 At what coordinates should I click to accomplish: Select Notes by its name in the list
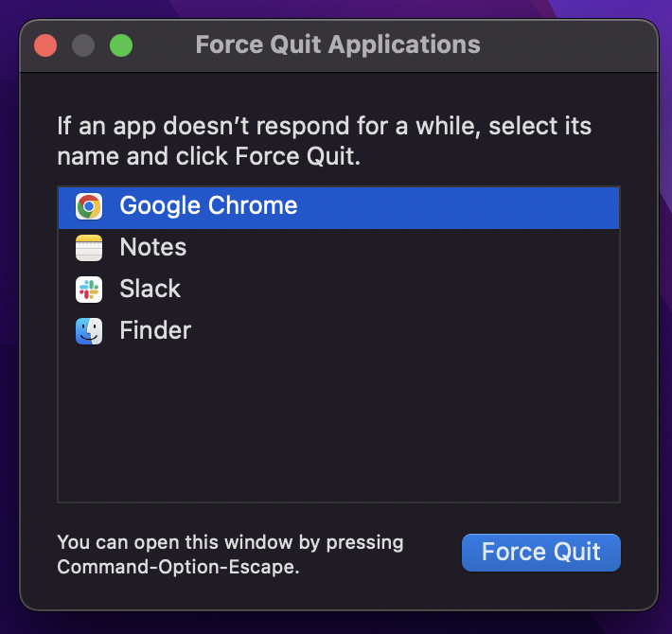(153, 248)
